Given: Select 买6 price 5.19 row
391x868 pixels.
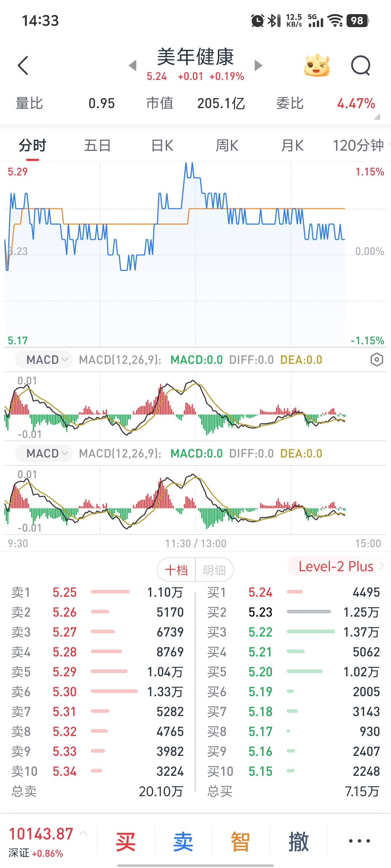Looking at the screenshot, I should pyautogui.click(x=293, y=692).
